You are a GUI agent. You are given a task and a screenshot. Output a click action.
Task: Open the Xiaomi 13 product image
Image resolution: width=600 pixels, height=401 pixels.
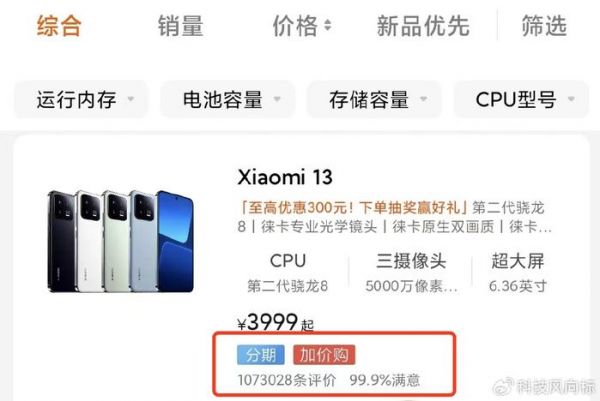121,241
